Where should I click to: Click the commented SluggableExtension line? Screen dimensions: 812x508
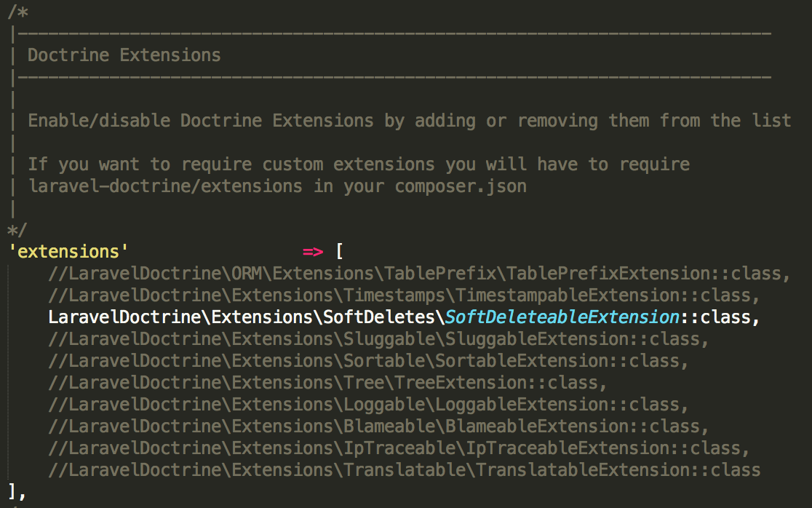point(378,339)
